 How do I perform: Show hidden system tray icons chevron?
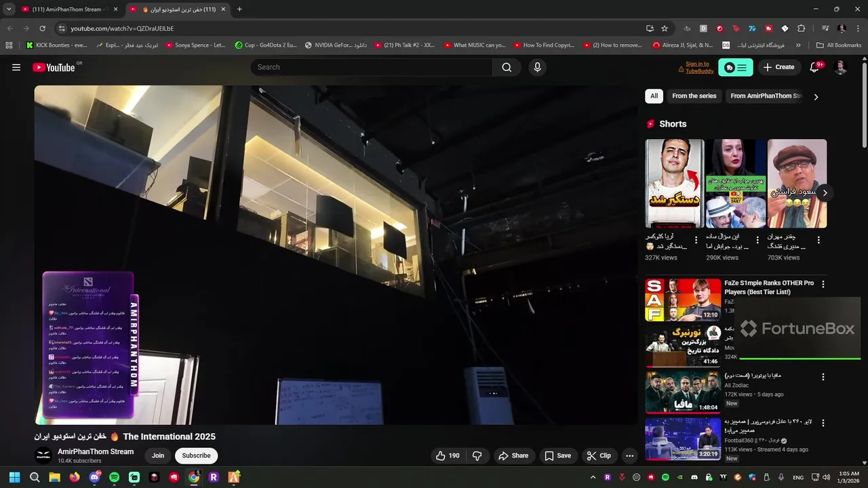tap(593, 477)
